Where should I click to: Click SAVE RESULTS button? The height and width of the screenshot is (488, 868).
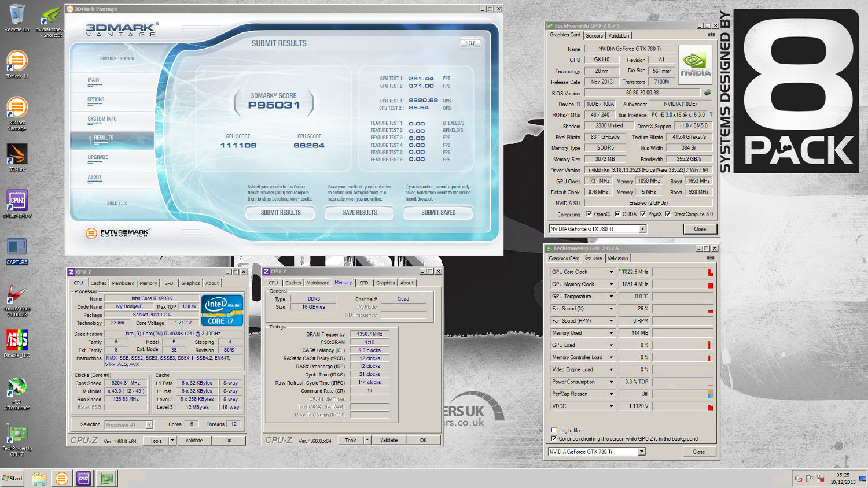359,213
